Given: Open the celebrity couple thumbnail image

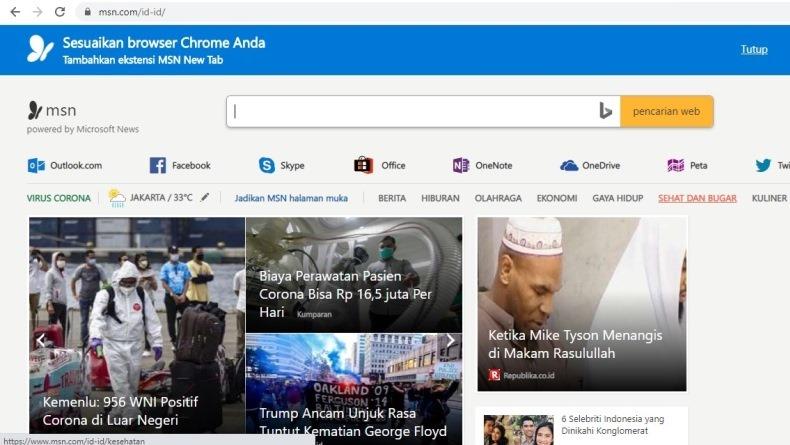Looking at the screenshot, I should tap(518, 430).
